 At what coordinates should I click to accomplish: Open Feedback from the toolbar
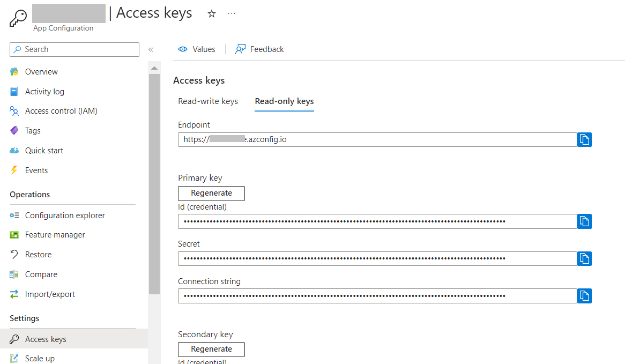click(x=259, y=49)
